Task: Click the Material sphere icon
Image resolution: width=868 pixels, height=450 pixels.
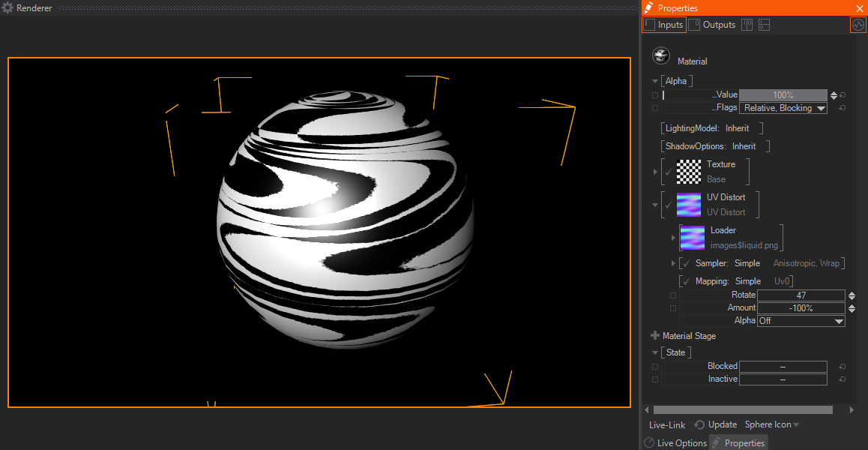Action: [661, 55]
